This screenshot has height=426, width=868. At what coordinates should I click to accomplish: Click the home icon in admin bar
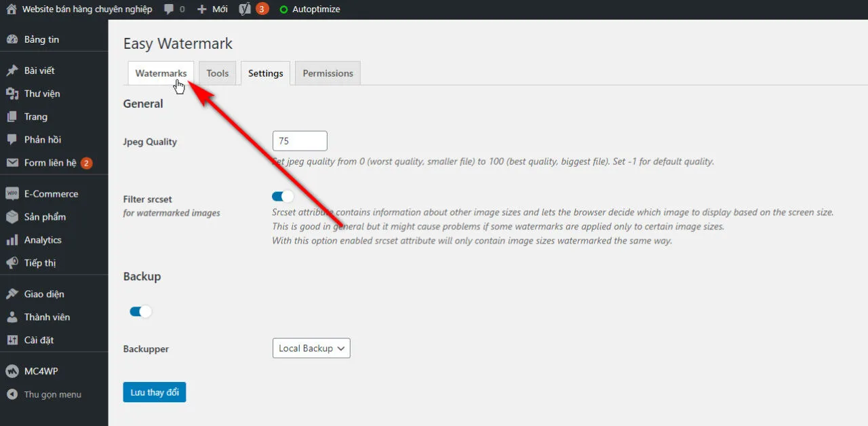click(12, 9)
